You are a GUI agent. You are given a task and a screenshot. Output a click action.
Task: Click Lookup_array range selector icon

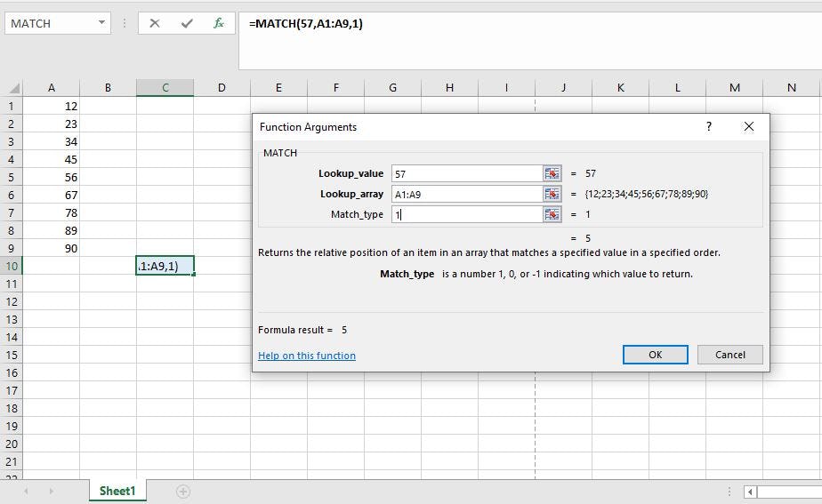(x=552, y=194)
